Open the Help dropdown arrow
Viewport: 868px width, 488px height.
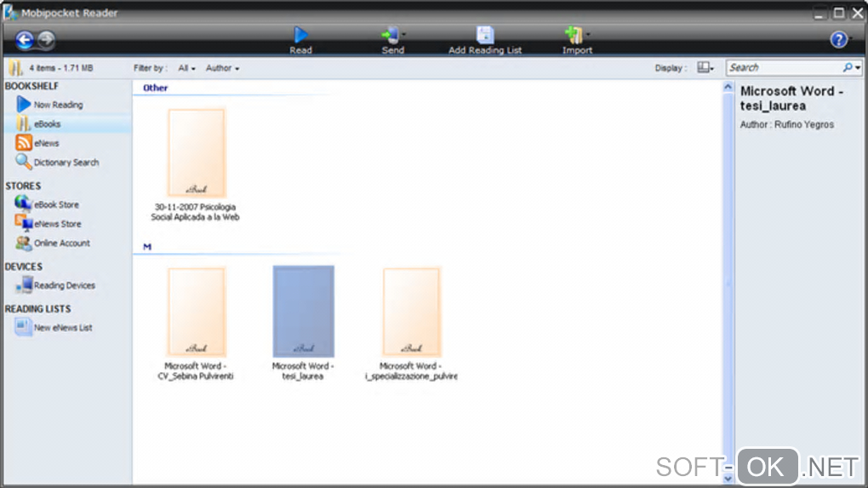tap(851, 39)
